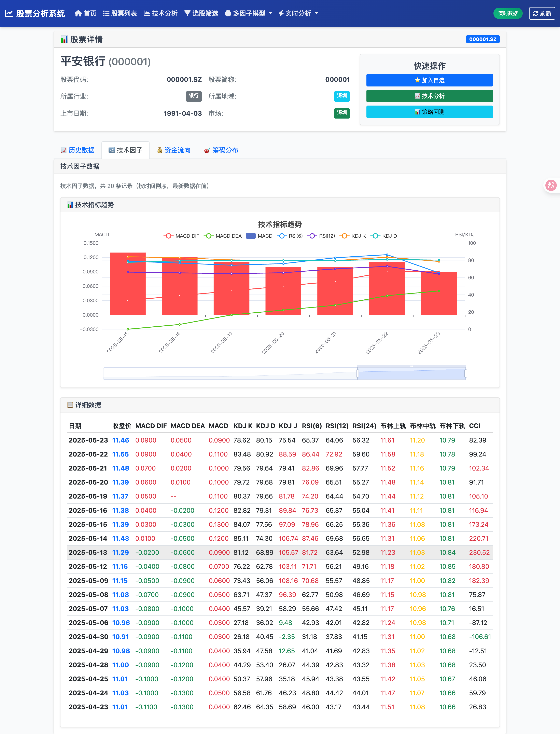Click the home icon labeled 首页
Screen dimensions: 560x734
pyautogui.click(x=78, y=13)
